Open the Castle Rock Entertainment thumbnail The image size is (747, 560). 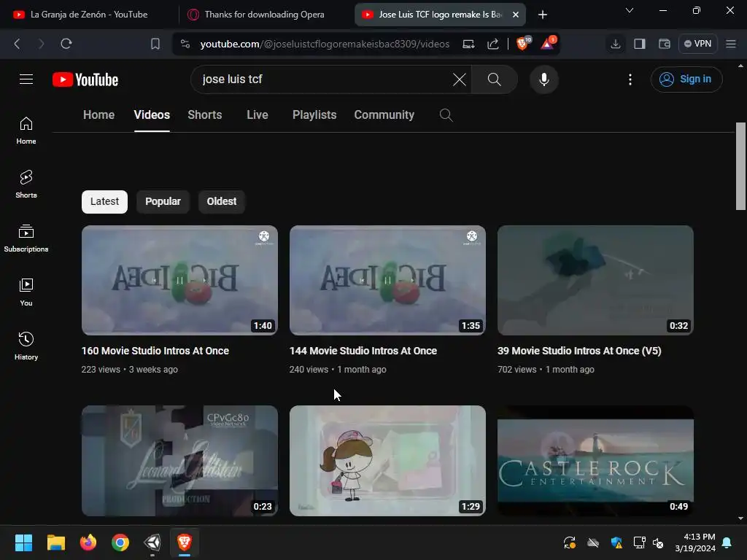coord(595,461)
